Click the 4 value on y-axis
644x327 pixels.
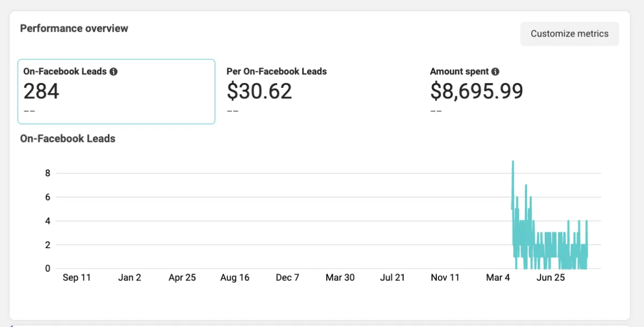pyautogui.click(x=48, y=221)
